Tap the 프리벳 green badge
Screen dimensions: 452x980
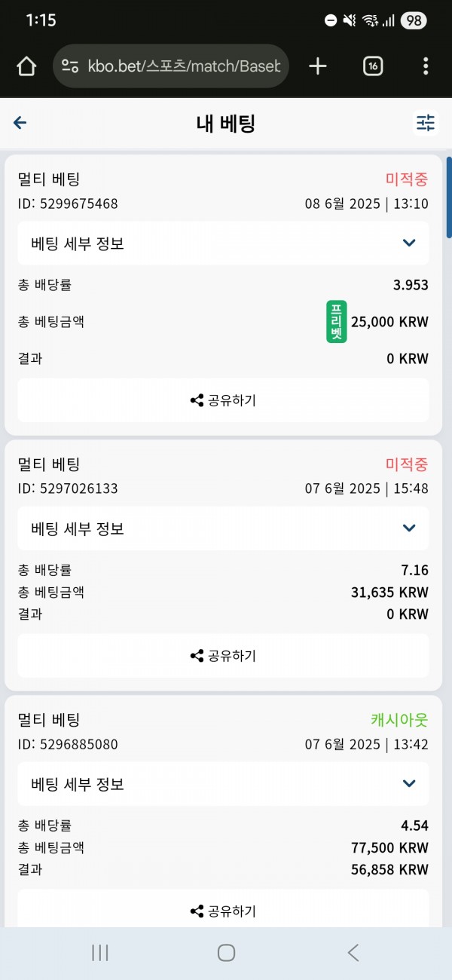[337, 322]
